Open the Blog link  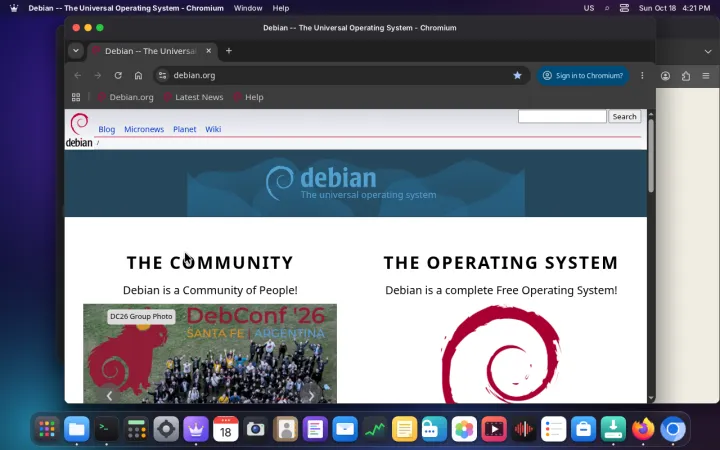pos(107,129)
